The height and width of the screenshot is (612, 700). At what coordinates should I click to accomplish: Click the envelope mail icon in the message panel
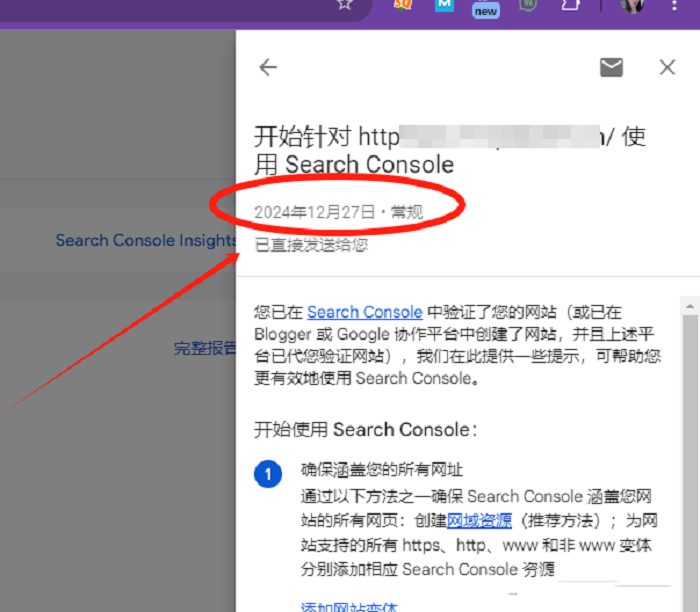click(611, 67)
